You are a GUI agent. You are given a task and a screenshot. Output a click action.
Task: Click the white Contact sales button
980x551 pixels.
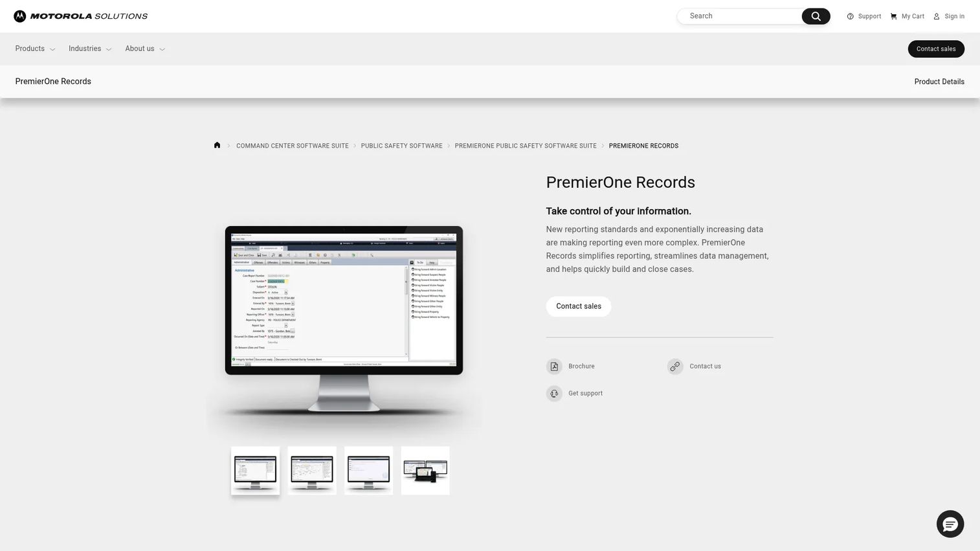click(x=579, y=306)
